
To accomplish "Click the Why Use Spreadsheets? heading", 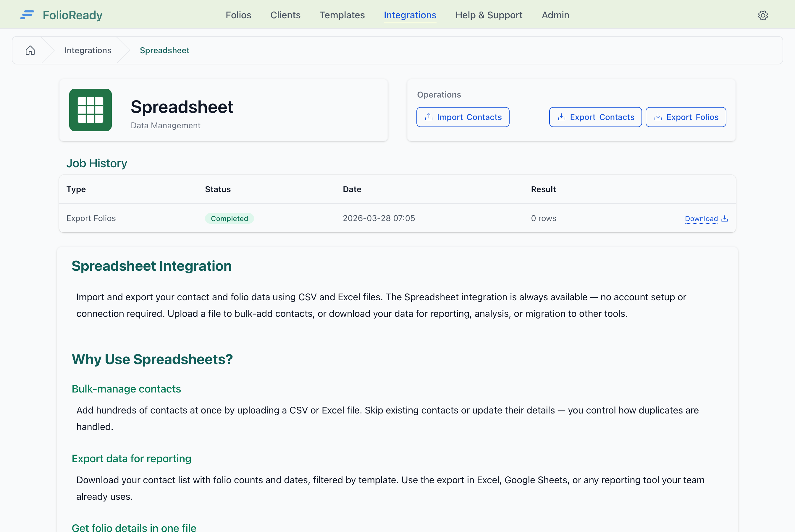I will point(152,360).
